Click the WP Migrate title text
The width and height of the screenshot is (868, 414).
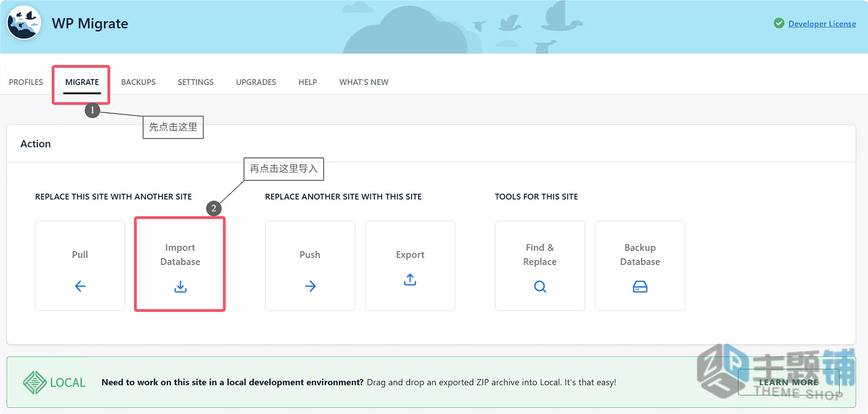[x=90, y=23]
